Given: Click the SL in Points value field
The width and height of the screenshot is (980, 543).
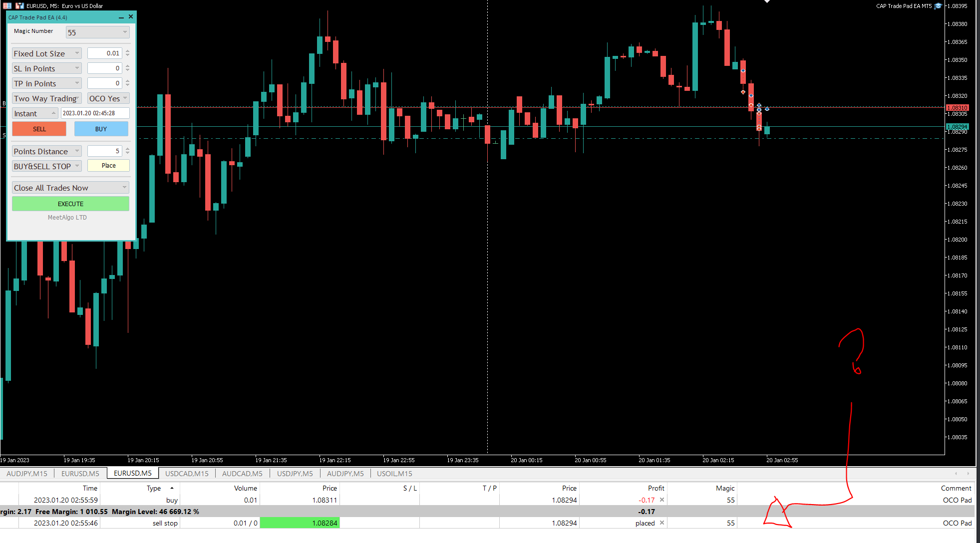Looking at the screenshot, I should pos(104,68).
